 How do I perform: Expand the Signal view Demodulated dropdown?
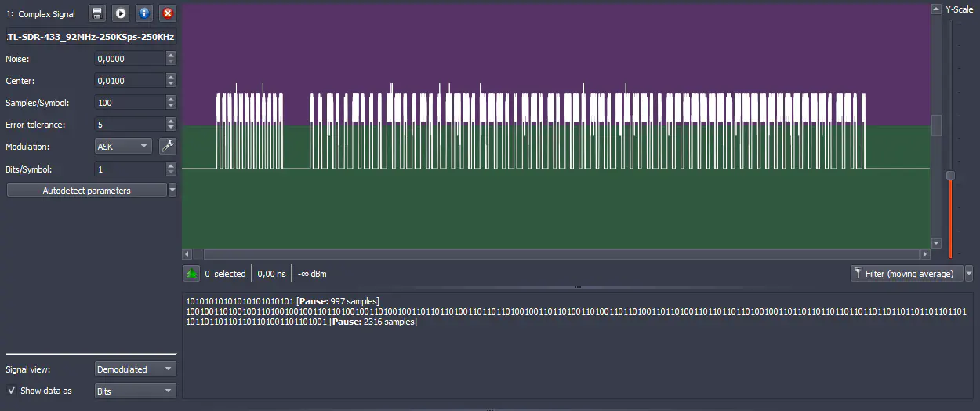click(x=134, y=369)
